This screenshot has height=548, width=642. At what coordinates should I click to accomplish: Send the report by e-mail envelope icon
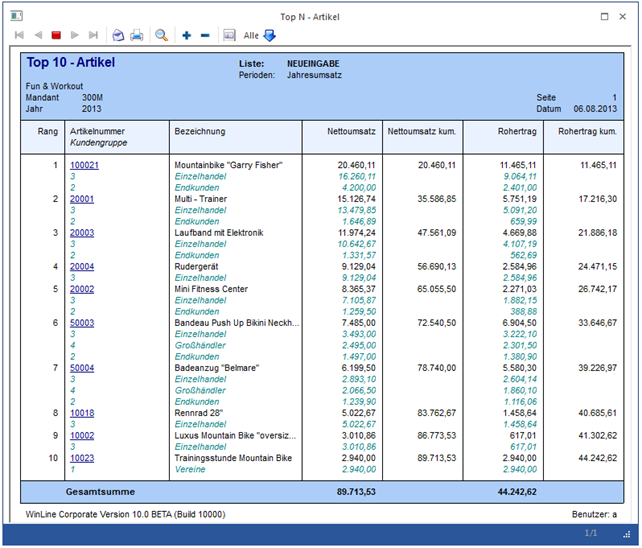pyautogui.click(x=118, y=35)
